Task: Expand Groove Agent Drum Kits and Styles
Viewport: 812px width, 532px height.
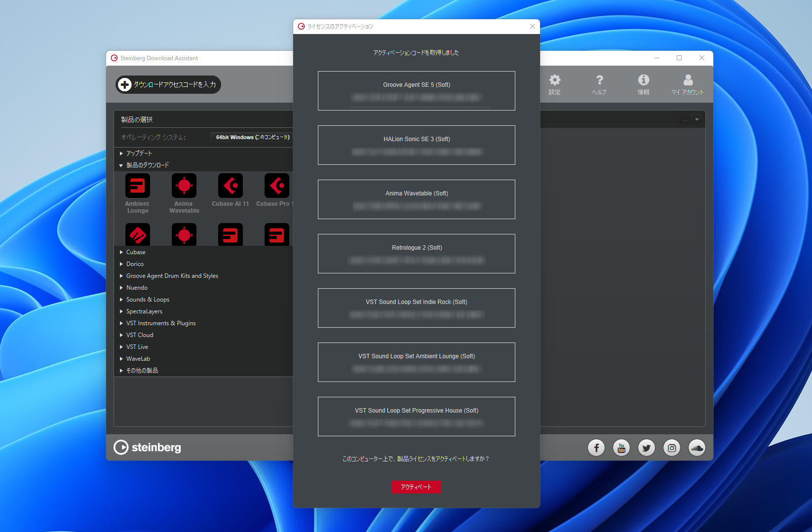Action: click(x=121, y=276)
